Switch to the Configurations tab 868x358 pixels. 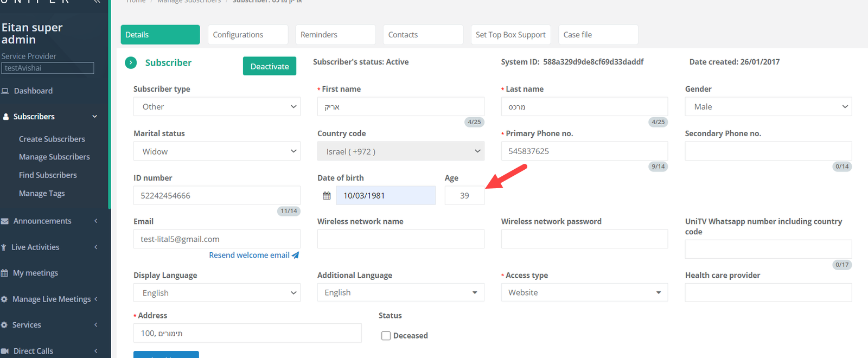247,35
